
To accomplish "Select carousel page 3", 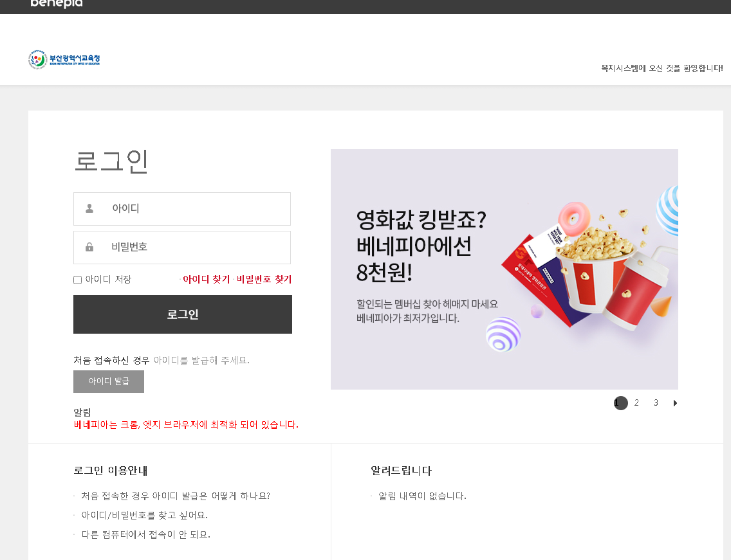I will click(656, 402).
